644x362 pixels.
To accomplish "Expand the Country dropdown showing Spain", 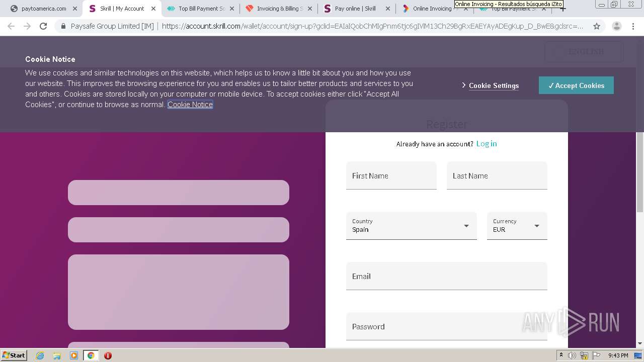I will 412,226.
